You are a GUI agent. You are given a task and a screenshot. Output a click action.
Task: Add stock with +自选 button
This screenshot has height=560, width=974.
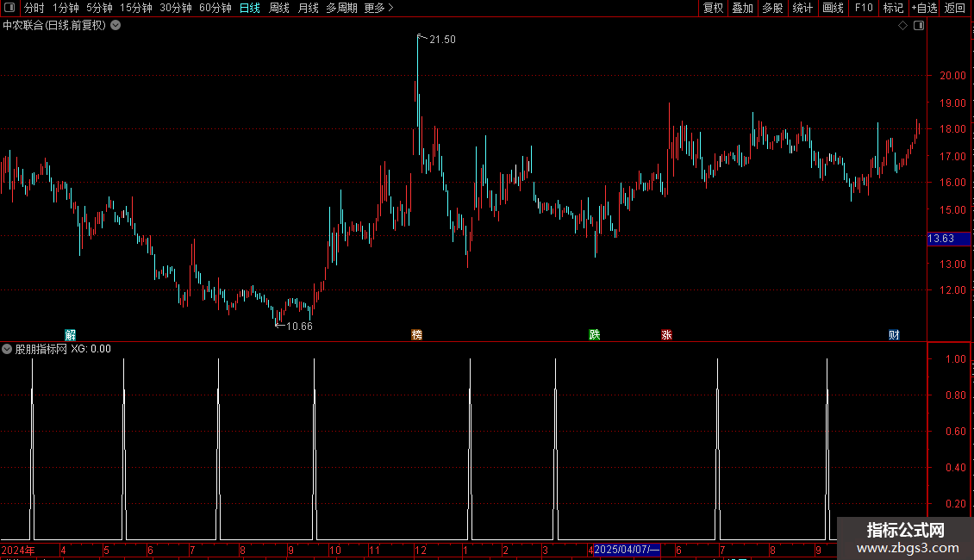924,8
